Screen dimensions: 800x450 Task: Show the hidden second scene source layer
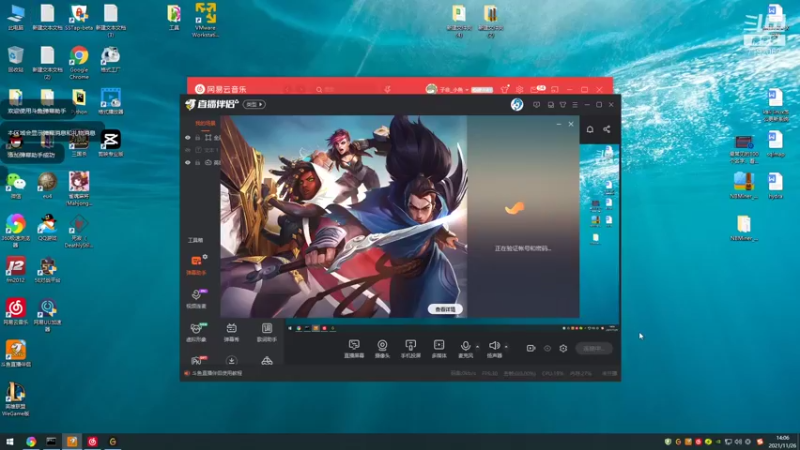pyautogui.click(x=188, y=150)
